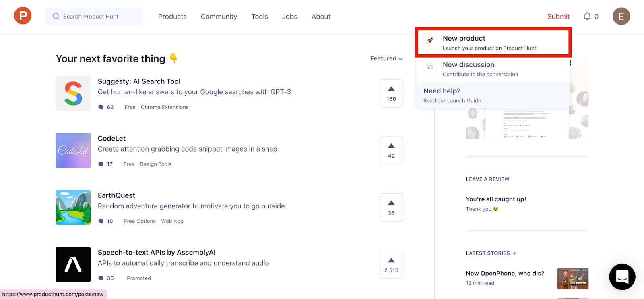Image resolution: width=644 pixels, height=299 pixels.
Task: Open Speech-to-text APIs by AssemblyAI title
Action: [157, 253]
